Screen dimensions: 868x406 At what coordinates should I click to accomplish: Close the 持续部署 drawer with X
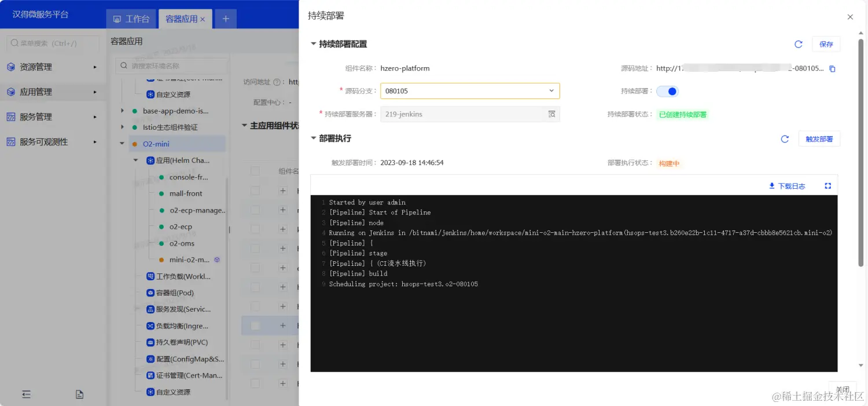[x=850, y=17]
